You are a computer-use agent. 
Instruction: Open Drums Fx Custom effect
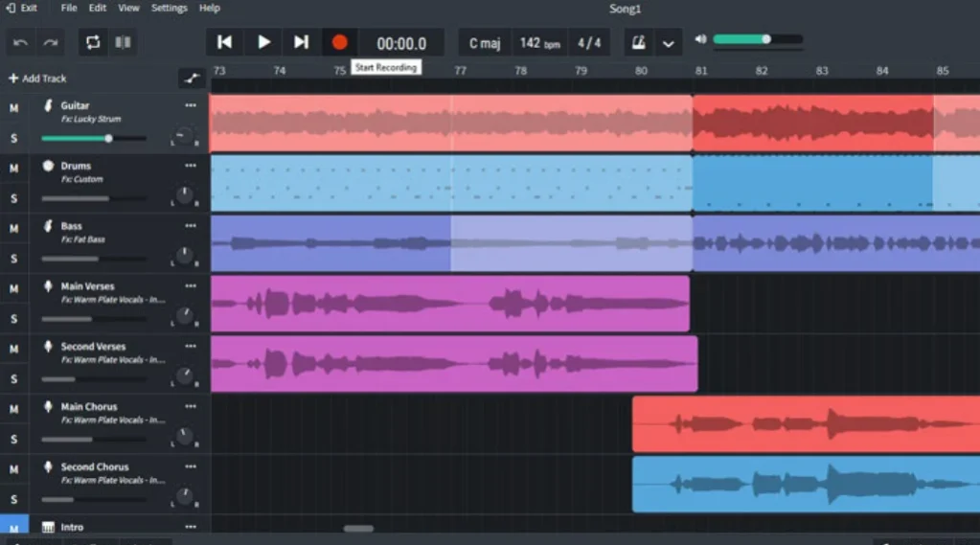coord(81,179)
